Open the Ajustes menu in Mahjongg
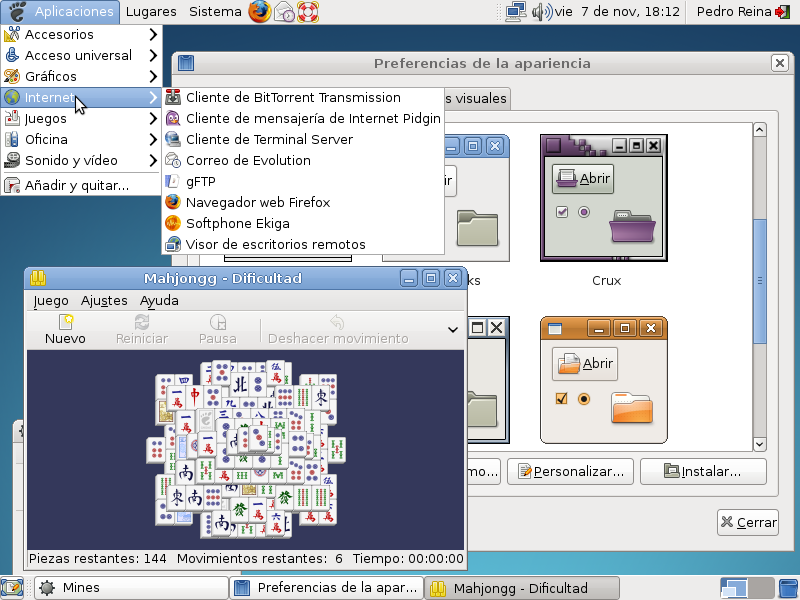800x600 pixels. point(104,300)
